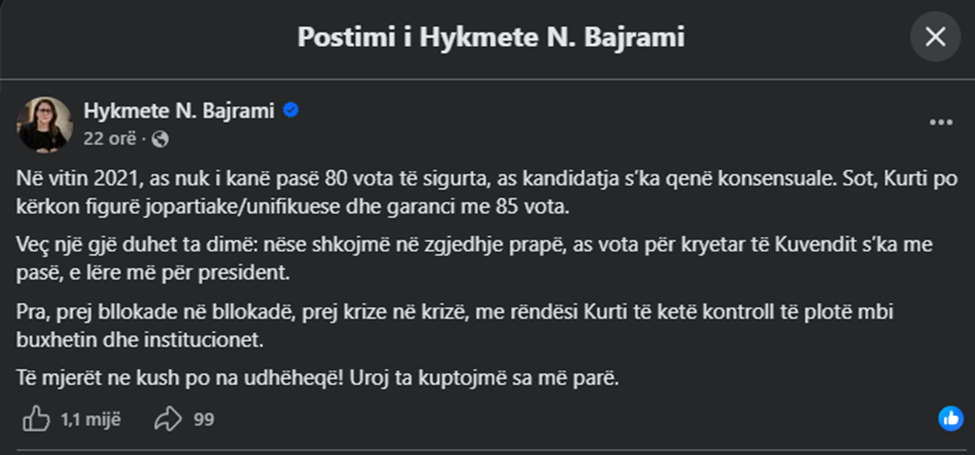View the 1,1 mijë likes count
Screen dimensions: 975x455
click(91, 420)
